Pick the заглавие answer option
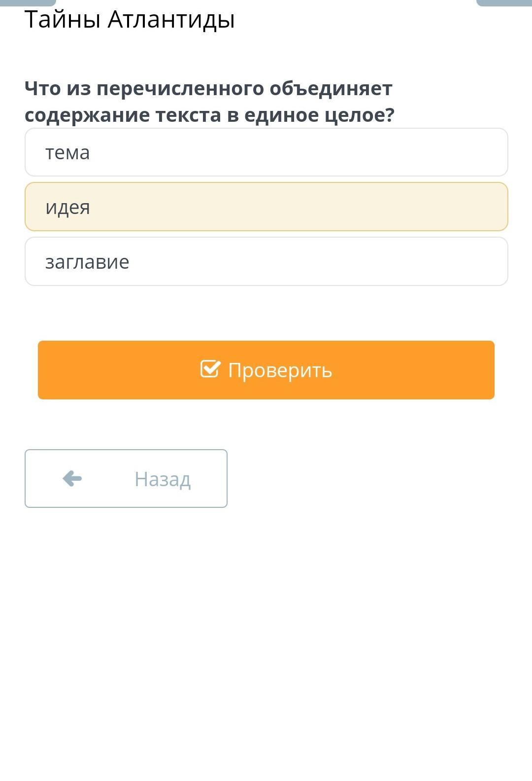The height and width of the screenshot is (781, 532). [x=266, y=261]
